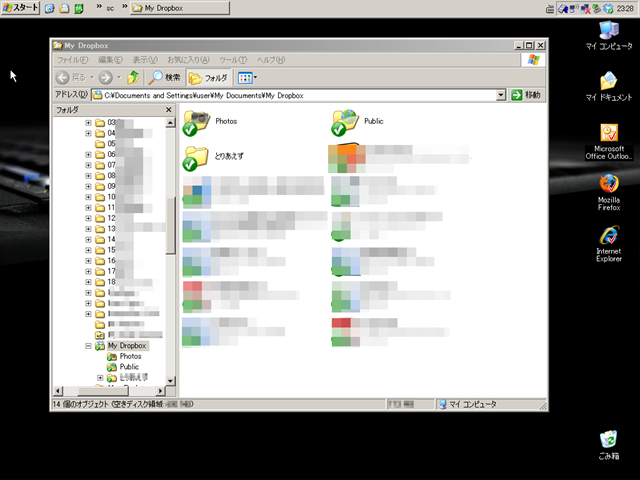Viewport: 640px width, 480px height.
Task: Select Internet Explorer desktop icon
Action: point(609,244)
